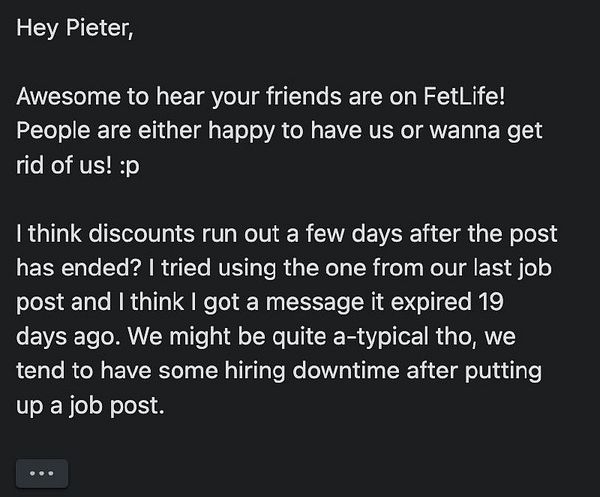Click the words "days ago." in the text
Screen dimensions: 600x497
click(65, 337)
